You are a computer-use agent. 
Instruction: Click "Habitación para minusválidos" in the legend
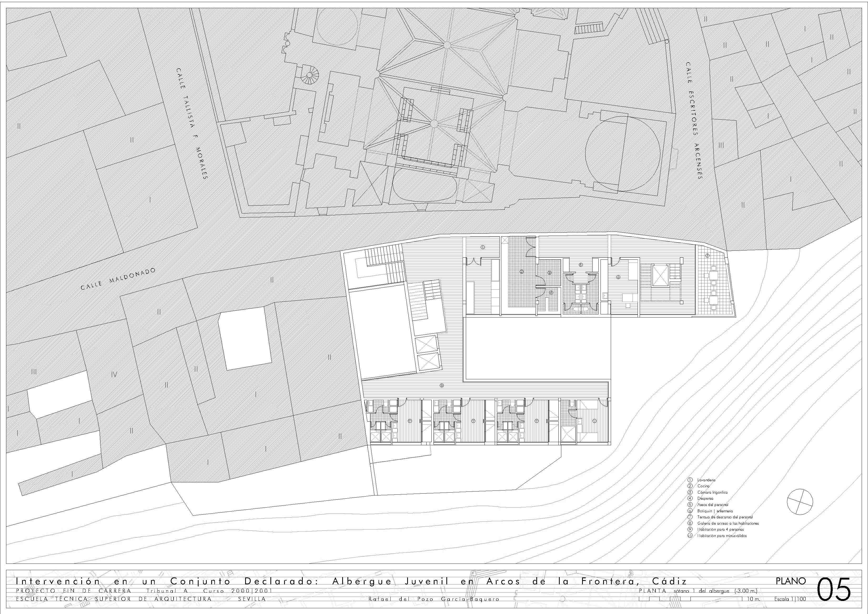(x=722, y=536)
